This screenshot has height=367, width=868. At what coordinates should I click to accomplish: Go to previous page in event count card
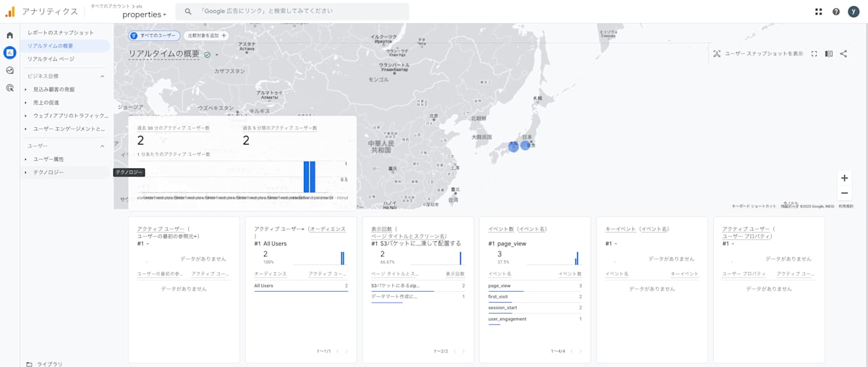(x=571, y=351)
